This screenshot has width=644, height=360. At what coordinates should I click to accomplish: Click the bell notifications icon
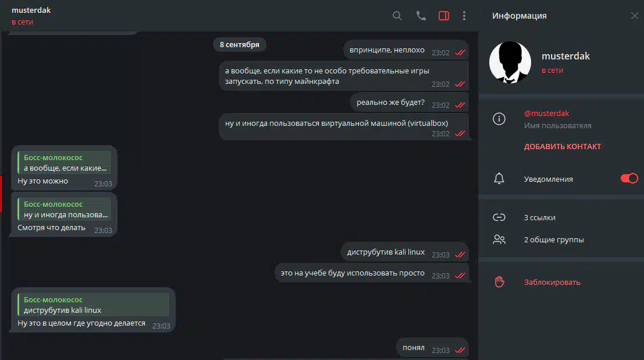499,179
